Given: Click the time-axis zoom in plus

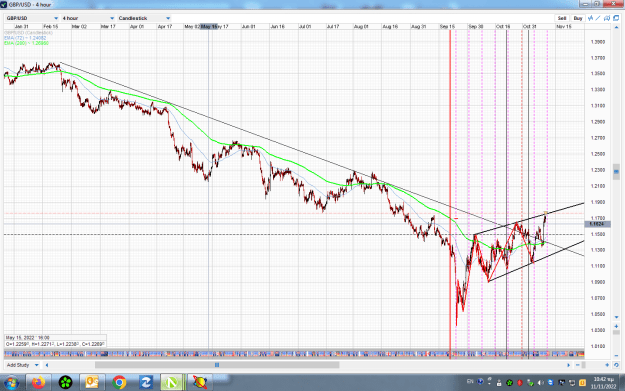Looking at the screenshot, I should (x=607, y=365).
